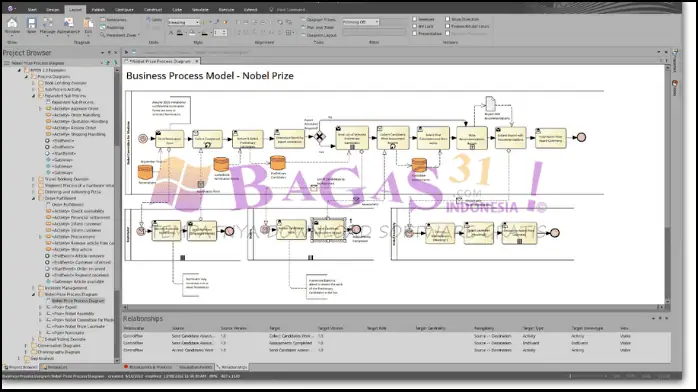Open the Filtering Off dropdown

[x=361, y=22]
